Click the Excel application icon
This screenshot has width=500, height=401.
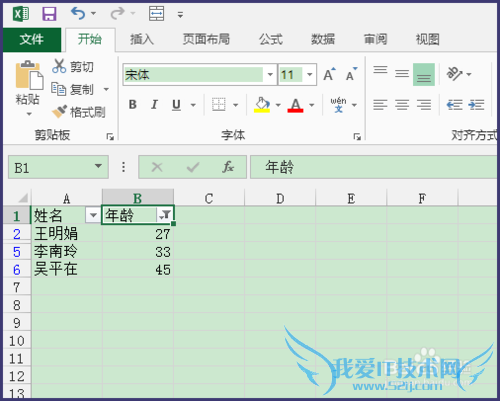(21, 14)
